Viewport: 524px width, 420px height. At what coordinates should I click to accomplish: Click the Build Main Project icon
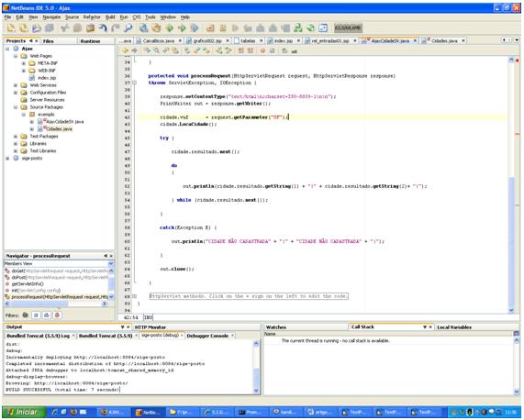[144, 28]
